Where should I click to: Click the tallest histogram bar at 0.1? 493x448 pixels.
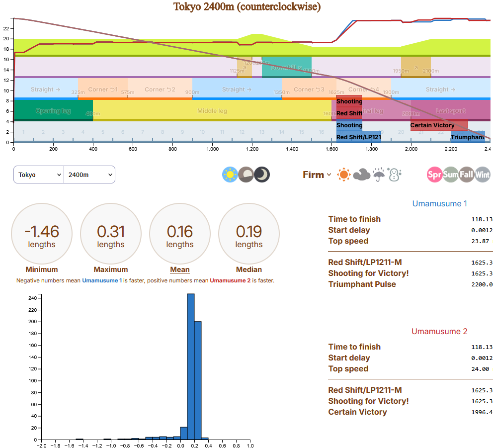point(191,366)
